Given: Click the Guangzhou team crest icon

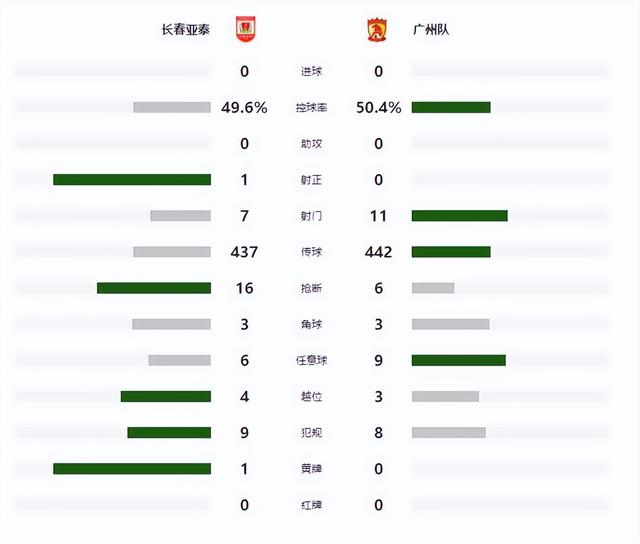Looking at the screenshot, I should [377, 30].
